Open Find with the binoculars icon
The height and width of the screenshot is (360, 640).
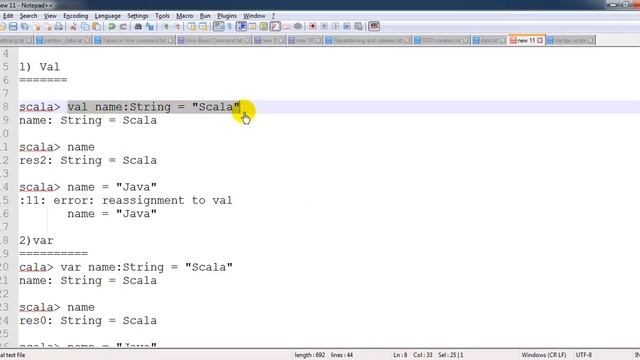pyautogui.click(x=138, y=27)
